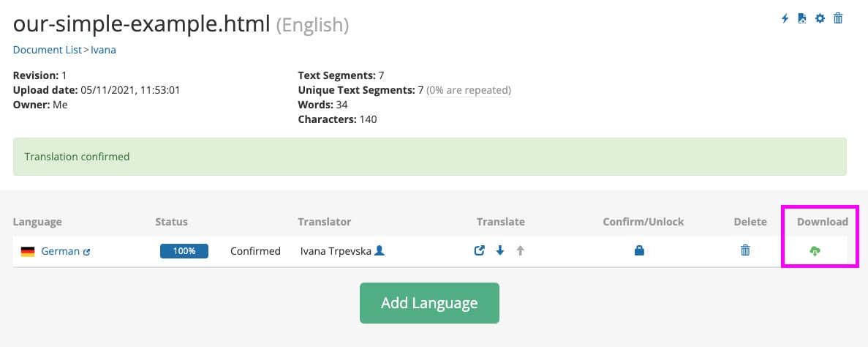868x347 pixels.
Task: Open the Ivana breadcrumb folder link
Action: pos(103,50)
